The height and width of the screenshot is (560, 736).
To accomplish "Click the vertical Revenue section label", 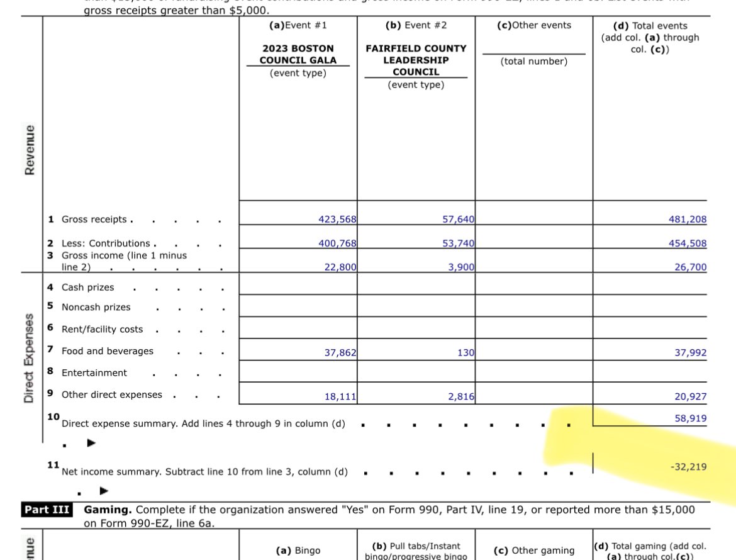I will tap(30, 150).
